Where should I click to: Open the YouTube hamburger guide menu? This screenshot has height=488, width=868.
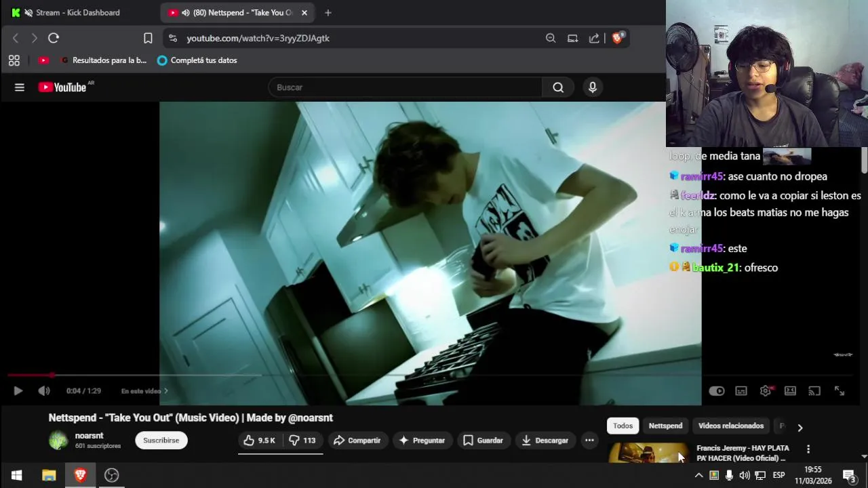pyautogui.click(x=20, y=87)
